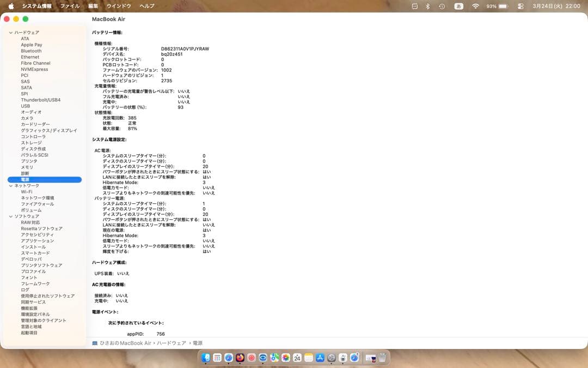Open the App Store from Dock
The height and width of the screenshot is (368, 588).
point(320,358)
